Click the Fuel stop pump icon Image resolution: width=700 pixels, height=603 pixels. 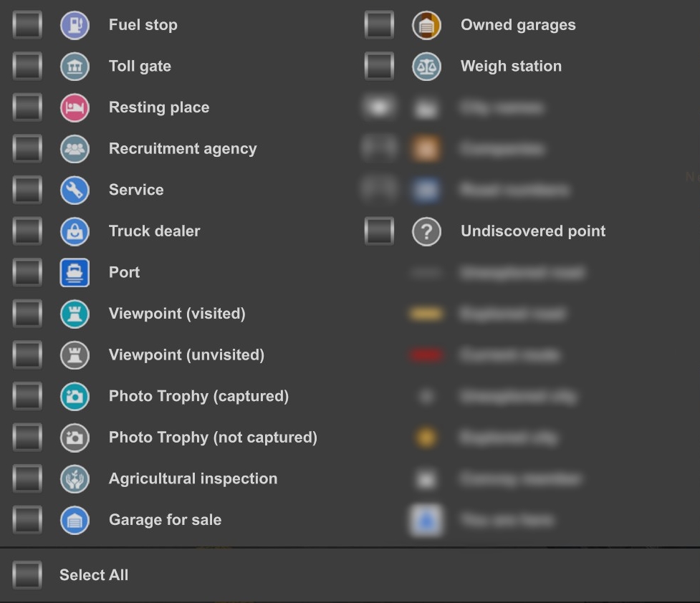[75, 25]
